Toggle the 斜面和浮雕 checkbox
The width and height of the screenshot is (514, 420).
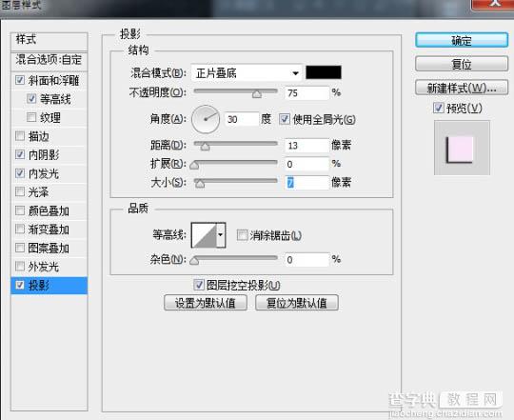(20, 80)
